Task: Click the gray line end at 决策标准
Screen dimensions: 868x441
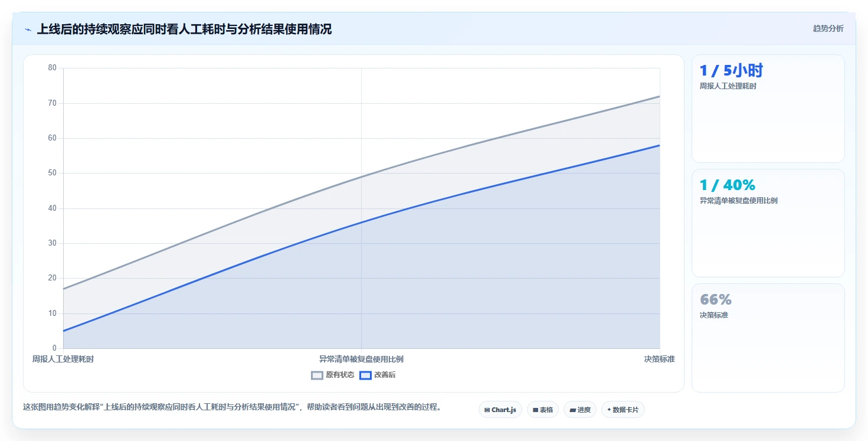Action: click(659, 96)
